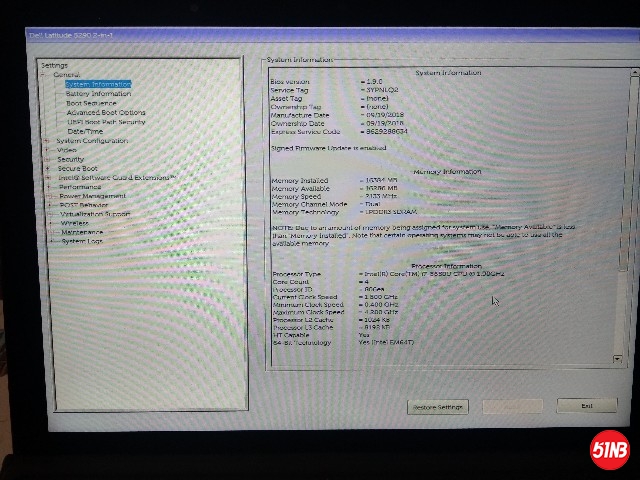Image resolution: width=640 pixels, height=480 pixels.
Task: Click the Core Count value
Action: pyautogui.click(x=366, y=282)
